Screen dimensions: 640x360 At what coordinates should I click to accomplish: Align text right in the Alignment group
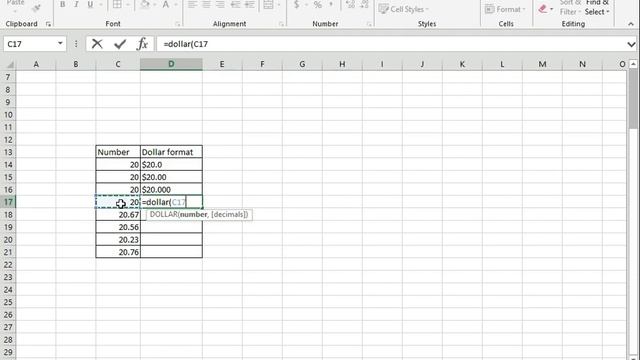pos(220,4)
